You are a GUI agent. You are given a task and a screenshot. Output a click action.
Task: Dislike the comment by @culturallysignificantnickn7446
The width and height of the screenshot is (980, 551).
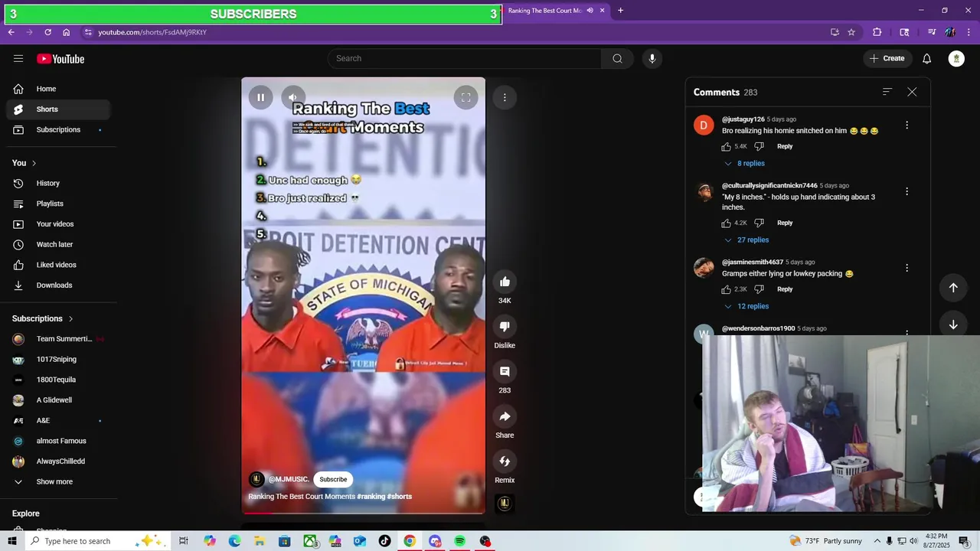click(759, 223)
